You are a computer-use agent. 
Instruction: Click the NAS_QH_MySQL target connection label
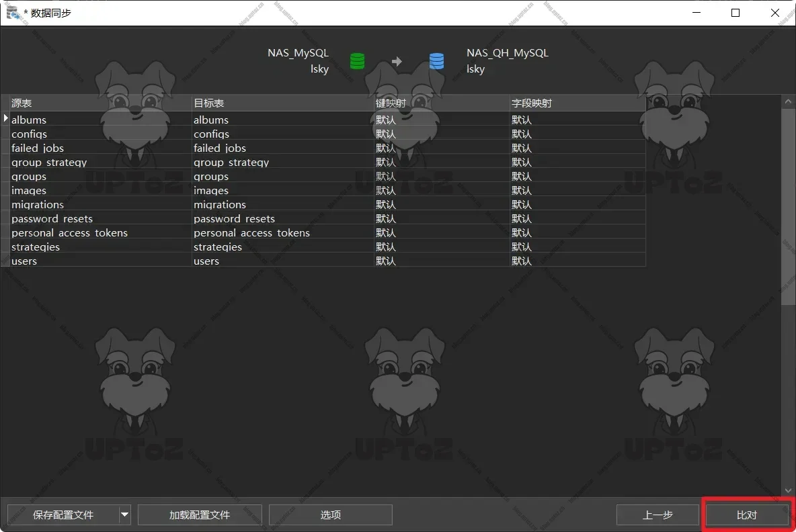508,53
